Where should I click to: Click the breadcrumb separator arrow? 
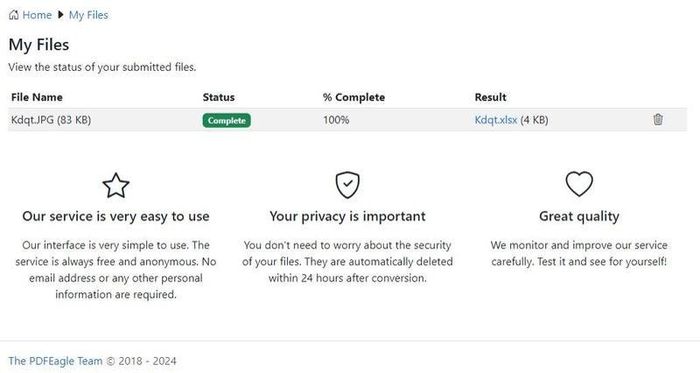(x=61, y=15)
